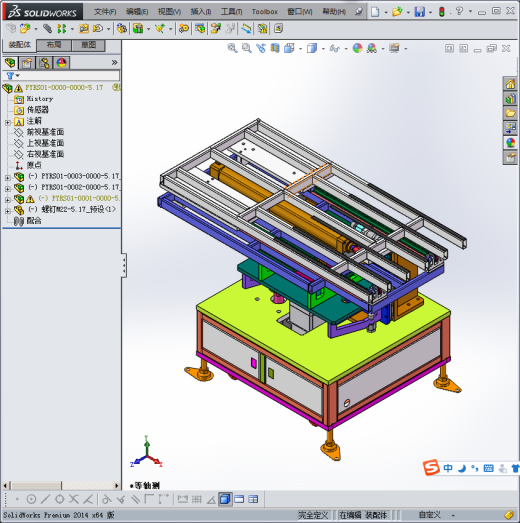520x523 pixels.
Task: Click the Zoom to Fit magnifier icon
Action: 232,48
